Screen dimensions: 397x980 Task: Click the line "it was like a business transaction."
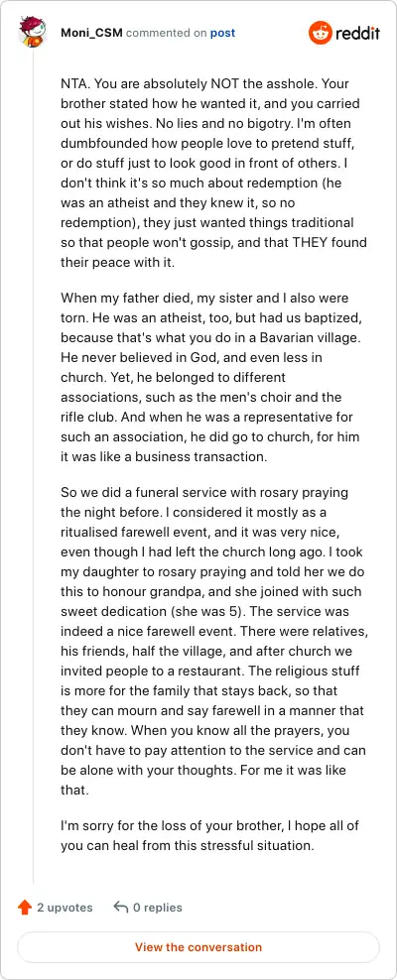point(164,455)
